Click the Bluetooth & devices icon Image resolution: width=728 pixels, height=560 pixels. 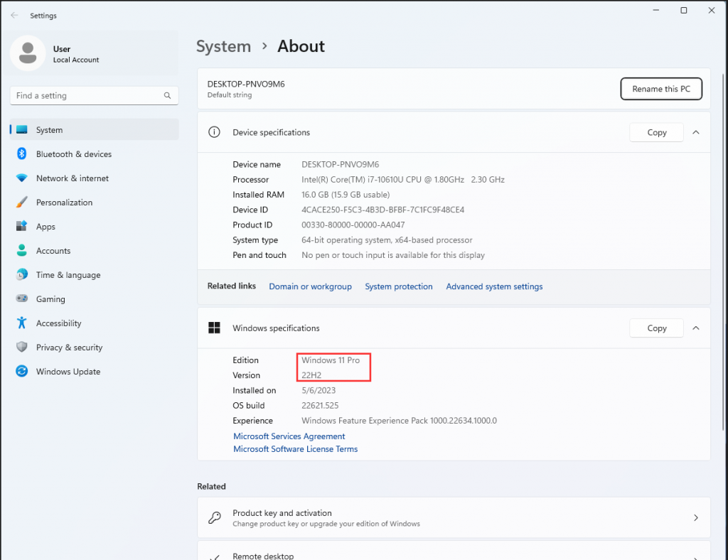tap(22, 154)
